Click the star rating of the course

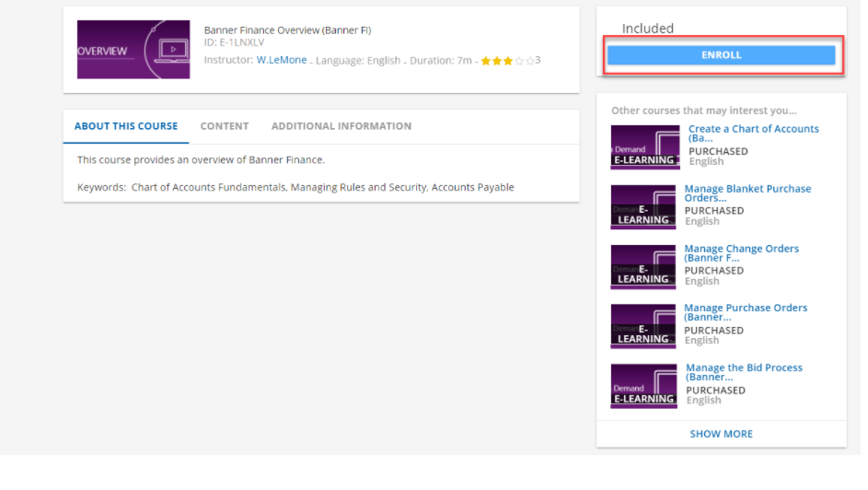[507, 61]
